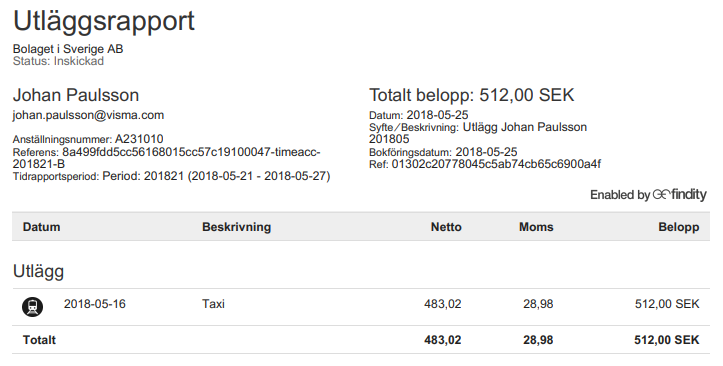Screen dimensions: 723x366
Task: Click the Belopp column header
Action: click(x=679, y=227)
